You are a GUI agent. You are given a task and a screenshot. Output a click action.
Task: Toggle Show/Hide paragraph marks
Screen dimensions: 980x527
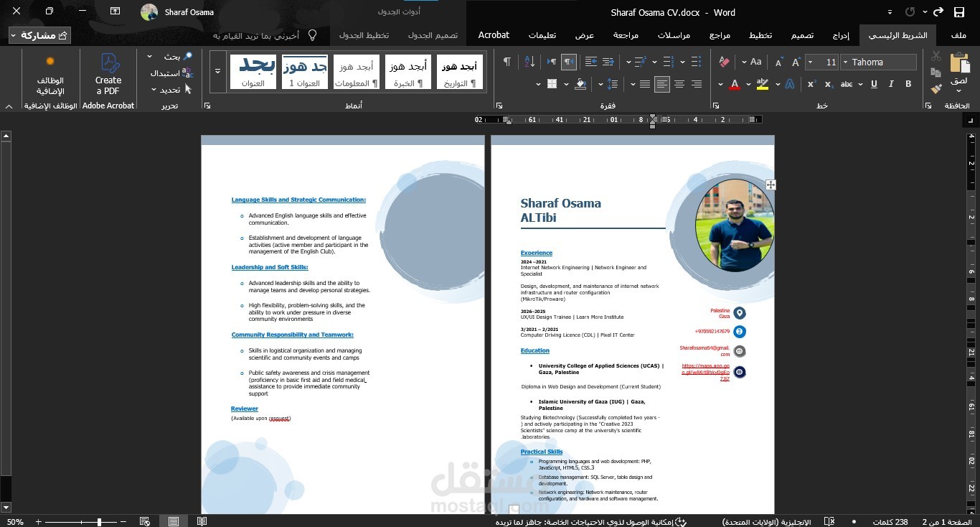pyautogui.click(x=507, y=62)
